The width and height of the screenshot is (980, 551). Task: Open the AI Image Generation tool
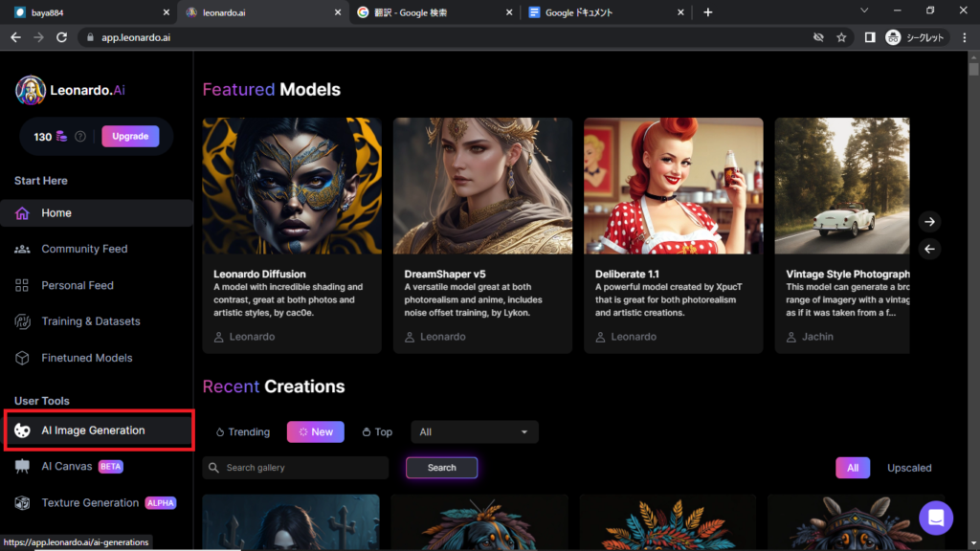[93, 430]
